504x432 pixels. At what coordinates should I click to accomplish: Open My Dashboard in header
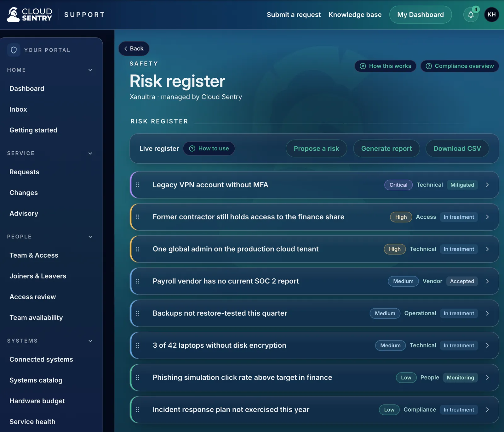421,14
